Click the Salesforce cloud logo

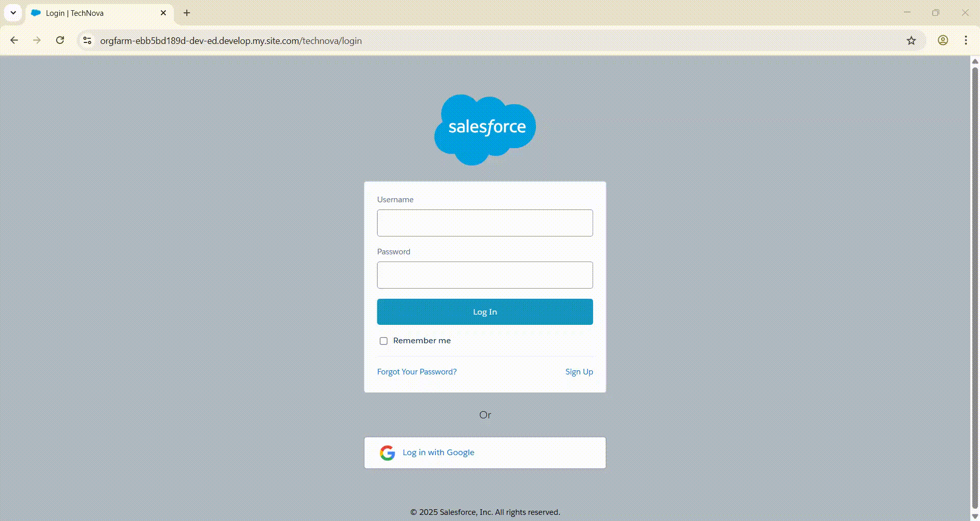tap(485, 130)
